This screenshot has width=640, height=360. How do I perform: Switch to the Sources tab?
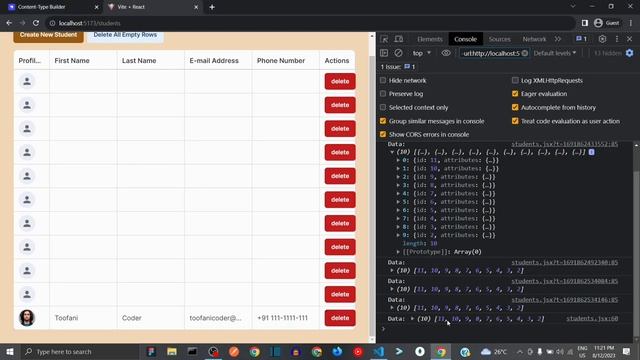coord(500,39)
